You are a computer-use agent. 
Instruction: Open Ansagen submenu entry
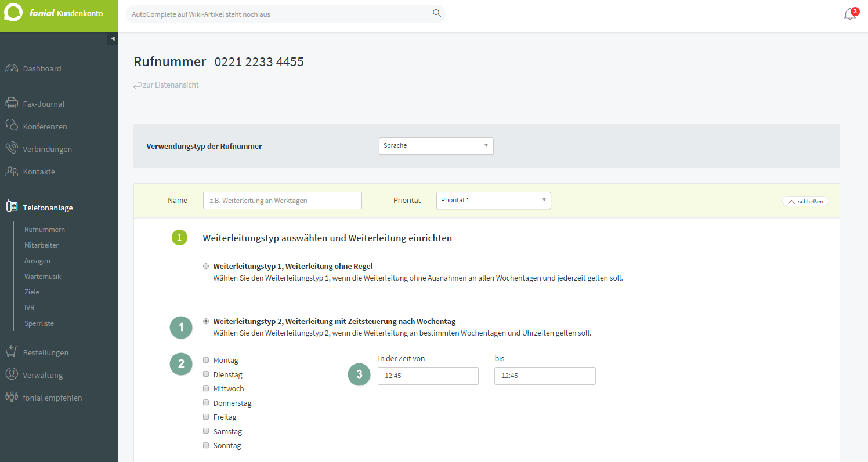[37, 261]
